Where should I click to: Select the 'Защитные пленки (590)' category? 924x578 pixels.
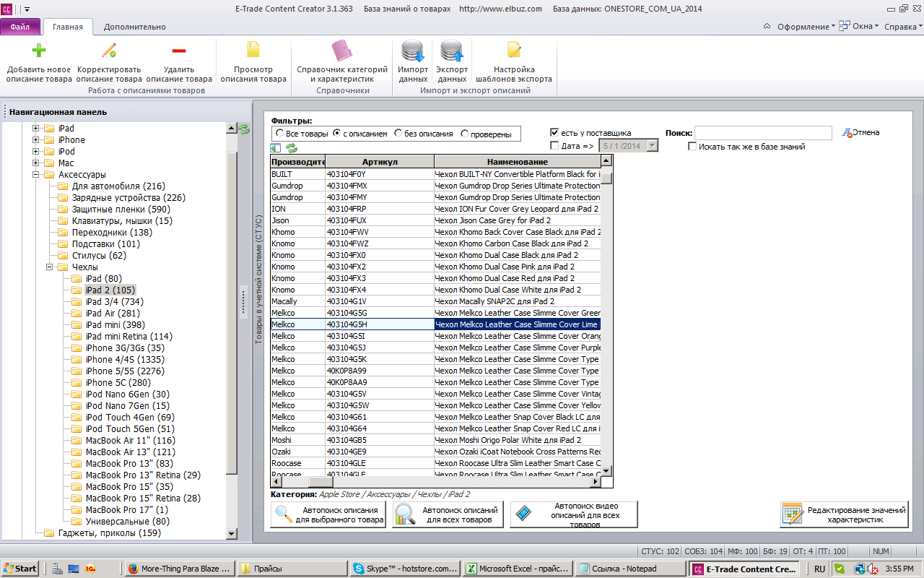click(121, 210)
